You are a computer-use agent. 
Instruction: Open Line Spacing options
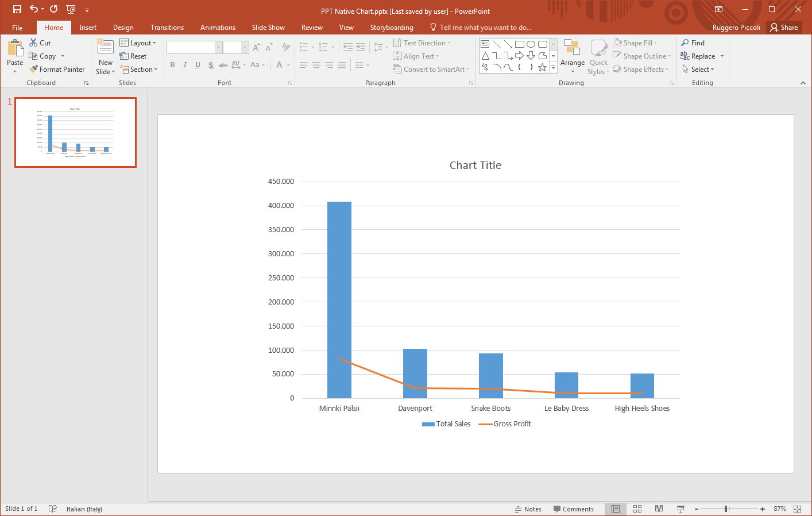point(380,47)
